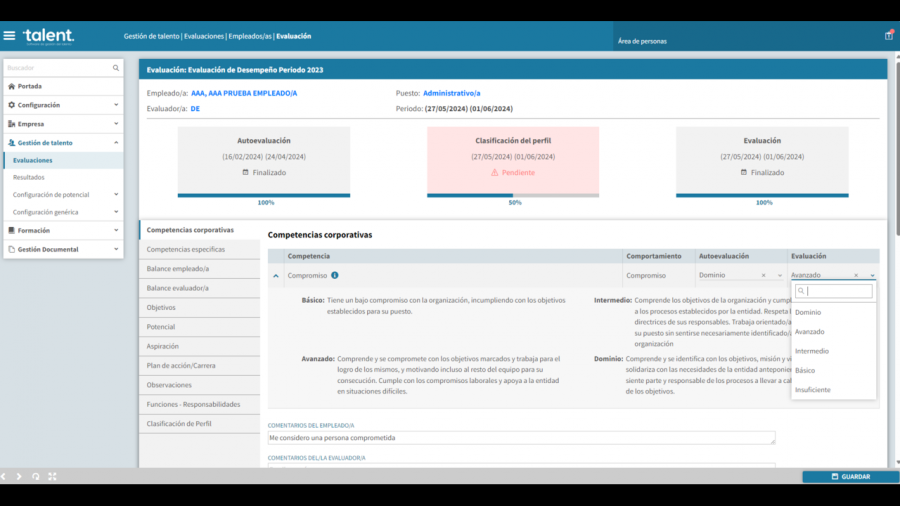
Task: Switch to Competencias específicas tab
Action: pos(199,250)
